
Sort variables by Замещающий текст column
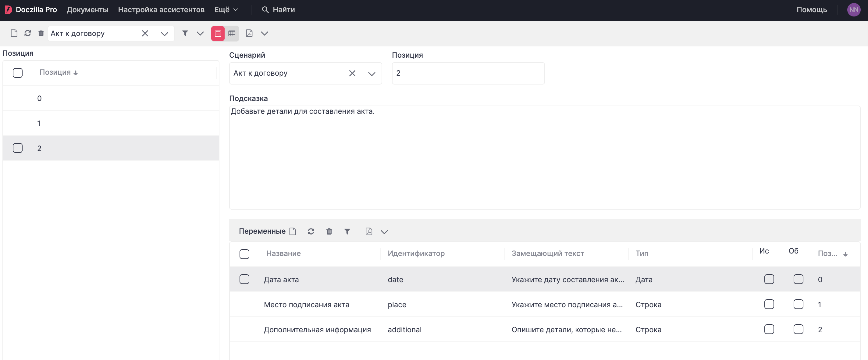click(548, 254)
